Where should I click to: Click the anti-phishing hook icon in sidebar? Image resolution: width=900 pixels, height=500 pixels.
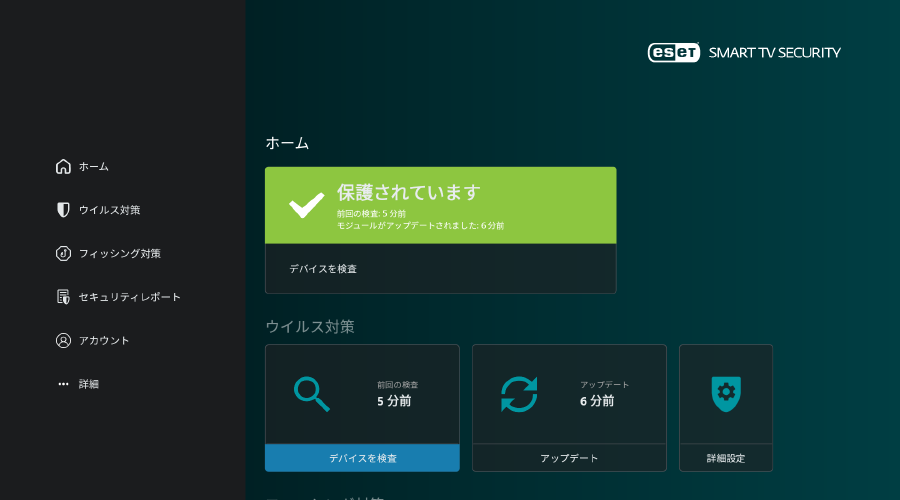click(x=63, y=254)
